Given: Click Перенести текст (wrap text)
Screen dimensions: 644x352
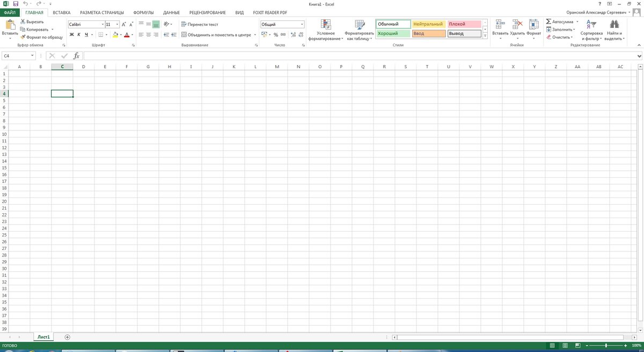Looking at the screenshot, I should [199, 24].
